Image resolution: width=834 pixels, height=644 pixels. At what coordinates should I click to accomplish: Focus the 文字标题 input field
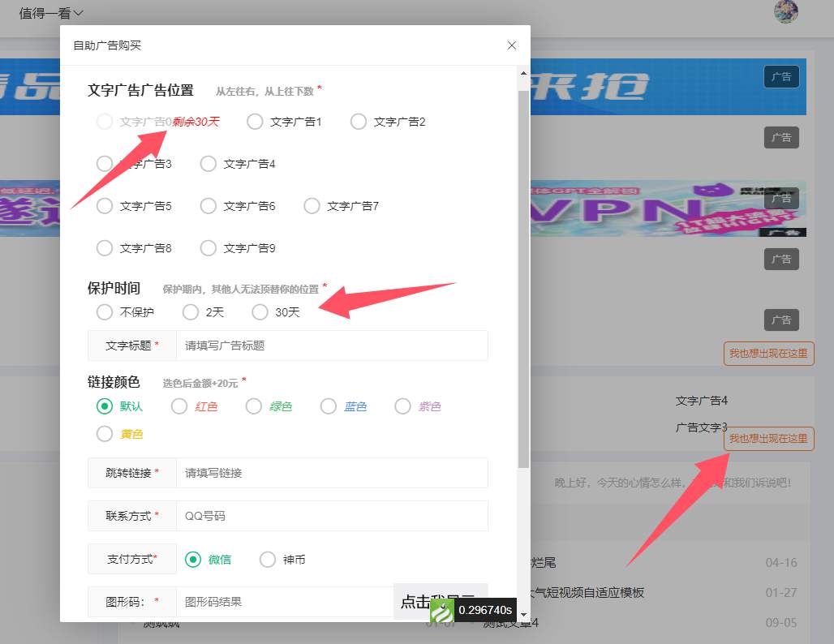(332, 346)
